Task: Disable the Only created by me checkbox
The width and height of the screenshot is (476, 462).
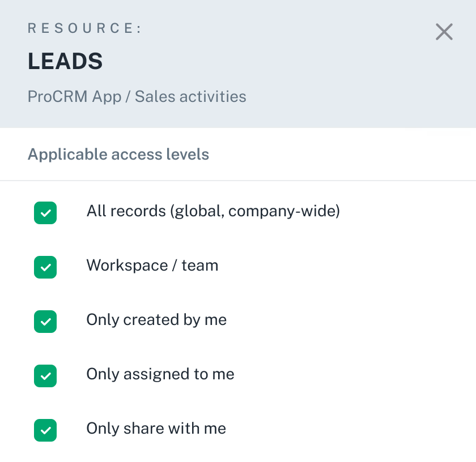Action: coord(45,322)
